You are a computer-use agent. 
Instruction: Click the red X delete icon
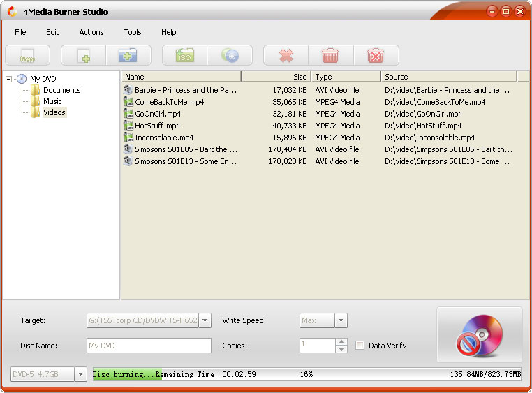coord(286,56)
